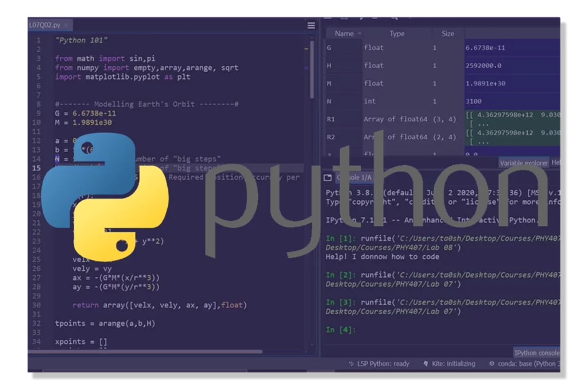Click code line 'G = 6.6738e-11'
The width and height of the screenshot is (588, 390).
point(86,114)
